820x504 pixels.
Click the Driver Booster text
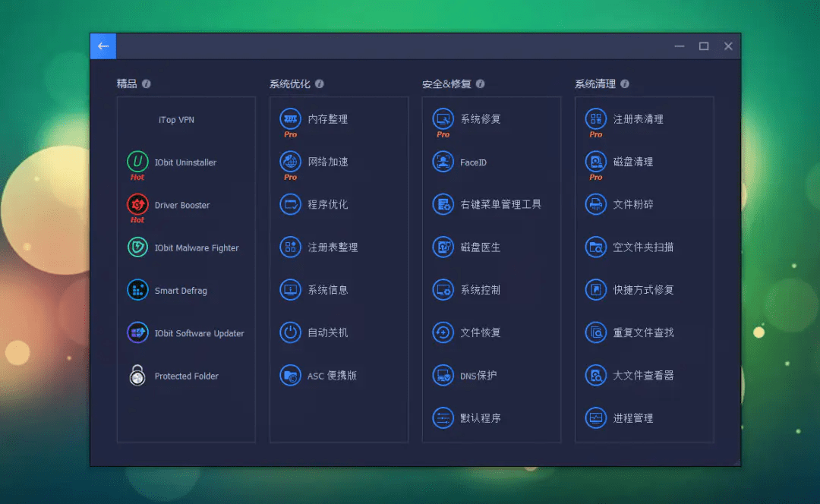point(182,206)
